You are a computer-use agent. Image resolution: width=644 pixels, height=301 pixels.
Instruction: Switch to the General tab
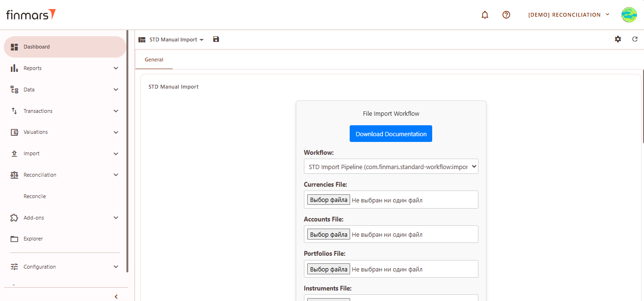(x=154, y=60)
